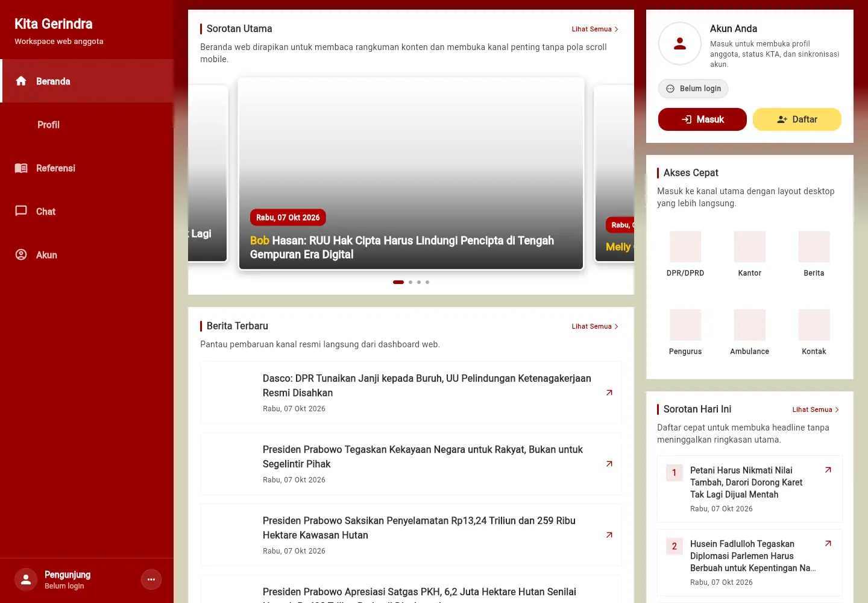Open the Beranda home icon in sidebar

coord(21,81)
